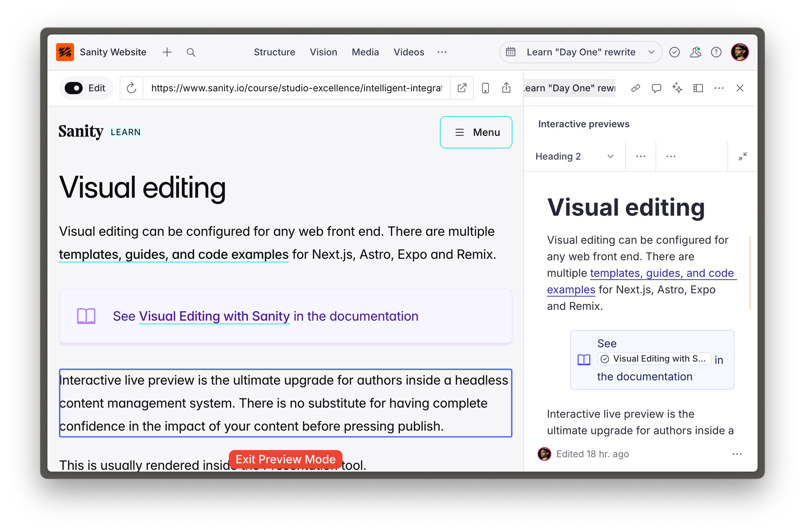805x532 pixels.
Task: Open 'templates, guides, and code examples' link in preview
Action: coord(174,254)
